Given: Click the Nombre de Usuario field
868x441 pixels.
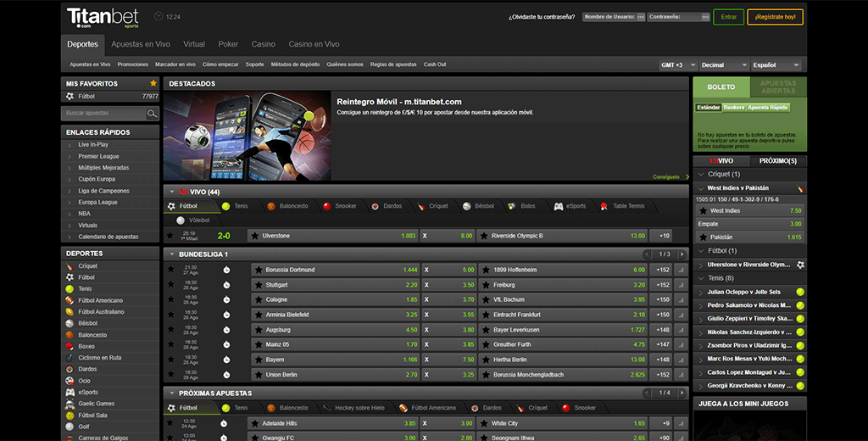Looking at the screenshot, I should (x=614, y=17).
